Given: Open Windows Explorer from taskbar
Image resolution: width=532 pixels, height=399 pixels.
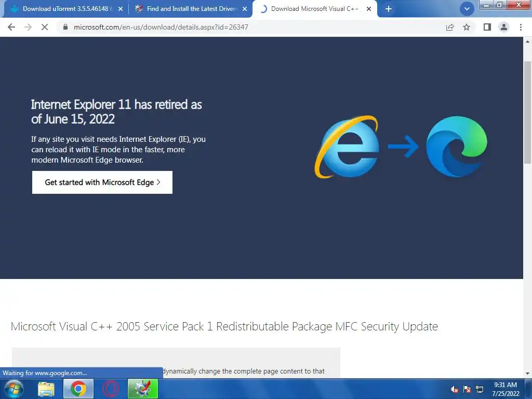Looking at the screenshot, I should point(46,389).
